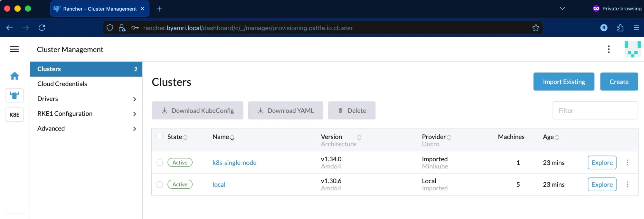Open the K8E cluster shortcut
644x219 pixels.
pos(14,115)
